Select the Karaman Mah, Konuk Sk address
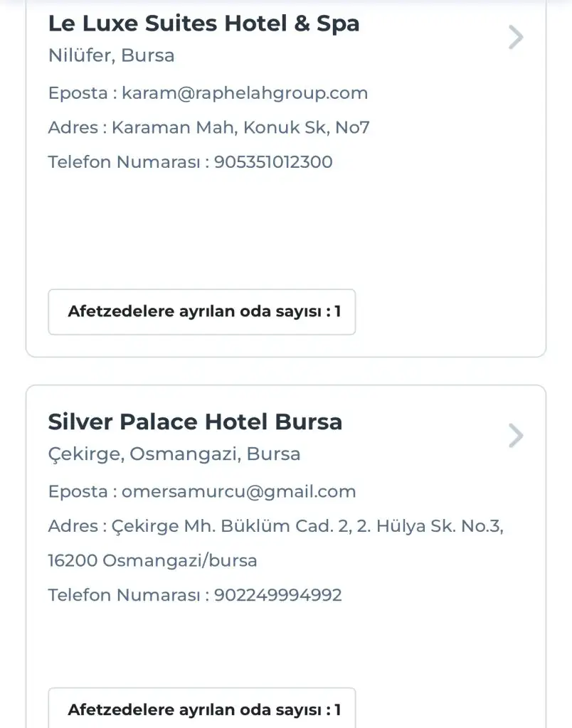The width and height of the screenshot is (572, 728). pos(240,127)
